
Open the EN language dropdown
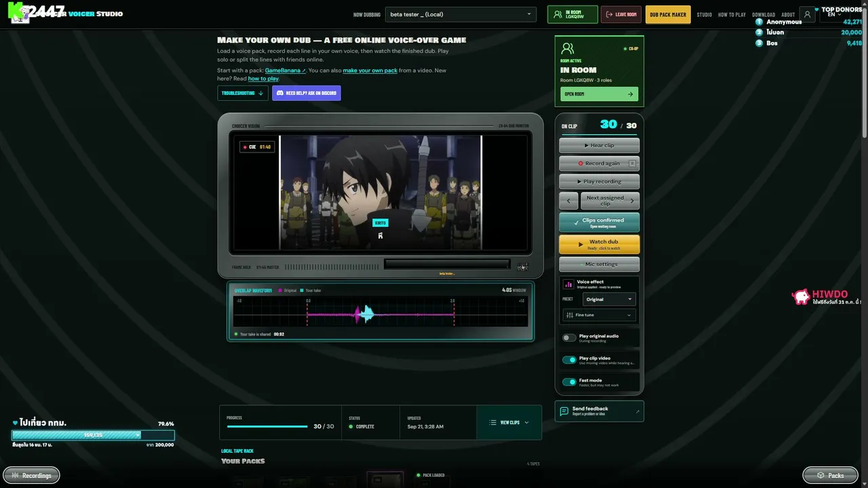(834, 14)
